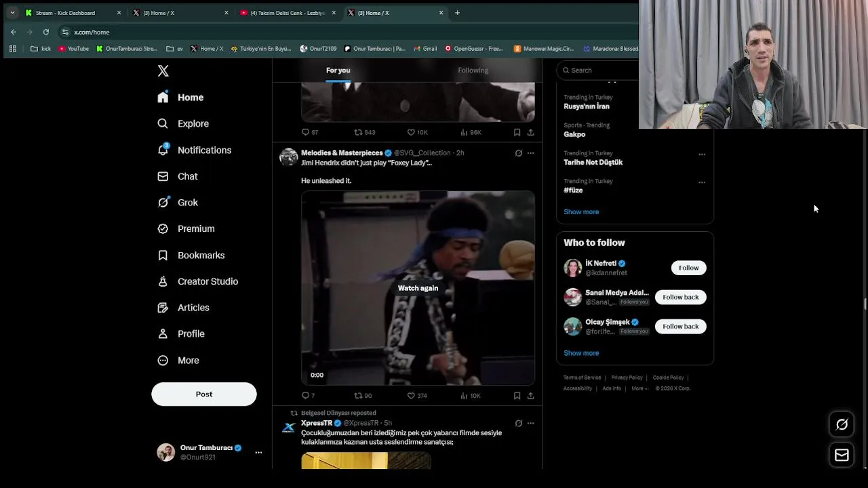The width and height of the screenshot is (868, 488).
Task: Open Grok in sidebar
Action: click(178, 202)
